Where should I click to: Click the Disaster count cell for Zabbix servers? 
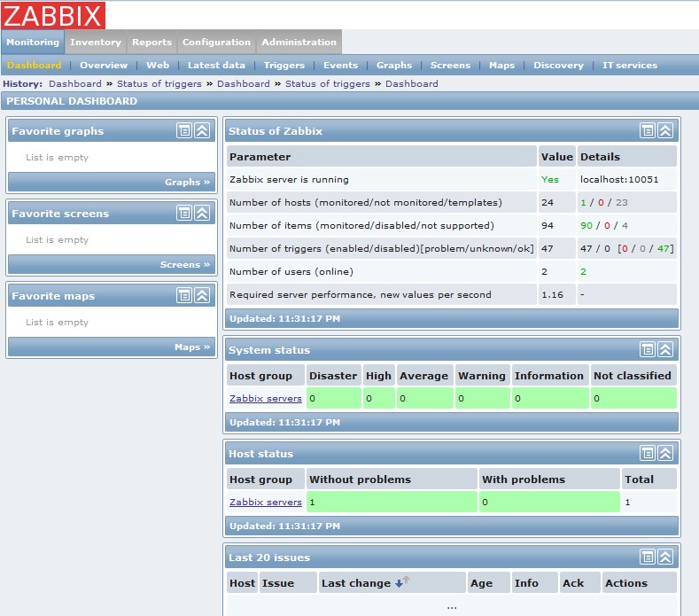(x=333, y=398)
